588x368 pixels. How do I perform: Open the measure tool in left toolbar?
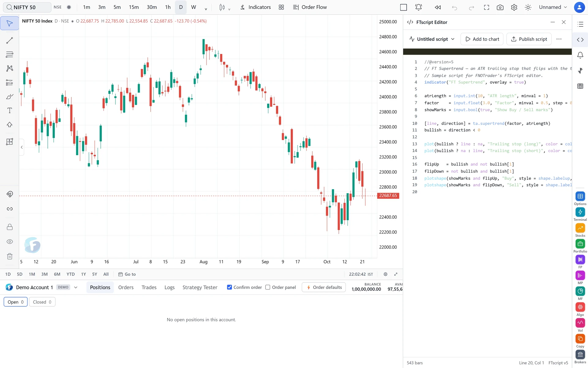(x=9, y=142)
